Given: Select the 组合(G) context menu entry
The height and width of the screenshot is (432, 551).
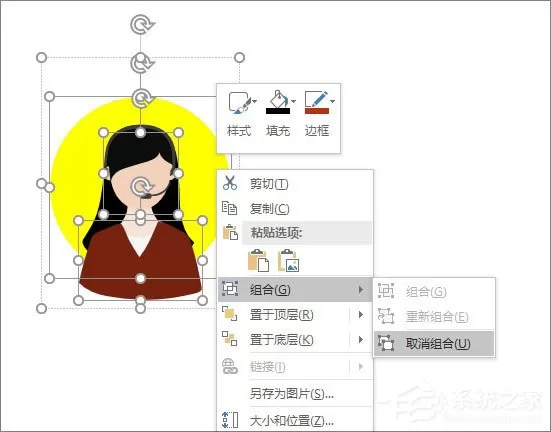Looking at the screenshot, I should click(x=295, y=290).
